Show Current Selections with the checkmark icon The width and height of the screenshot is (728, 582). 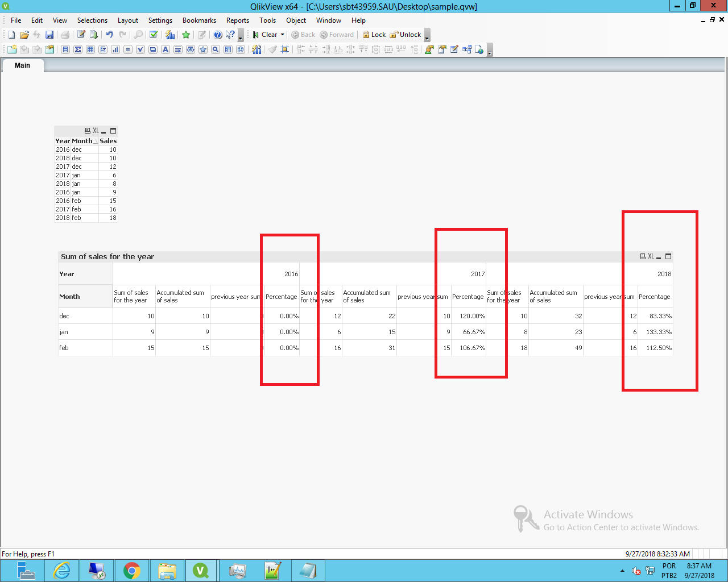[x=154, y=35]
